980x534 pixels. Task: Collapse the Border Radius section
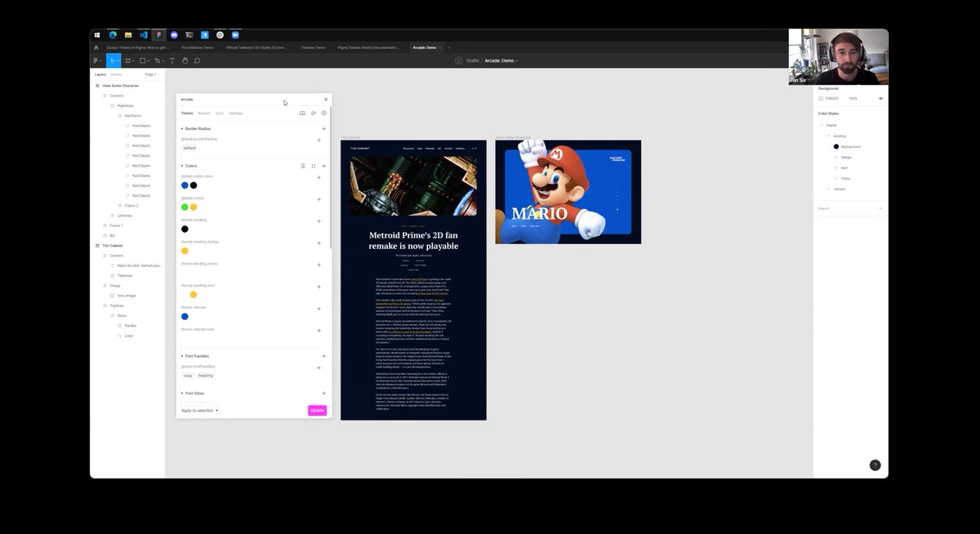(x=182, y=129)
